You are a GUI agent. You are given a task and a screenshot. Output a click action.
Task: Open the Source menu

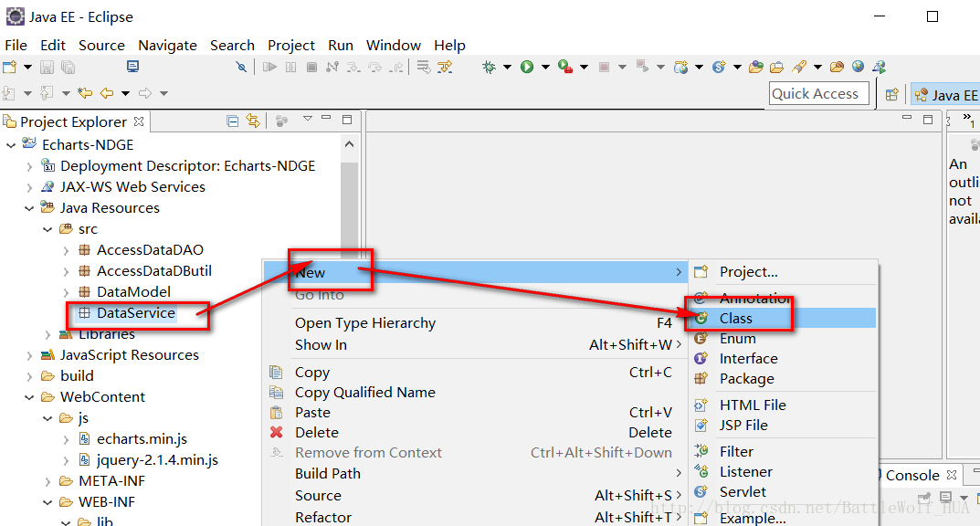coord(101,46)
